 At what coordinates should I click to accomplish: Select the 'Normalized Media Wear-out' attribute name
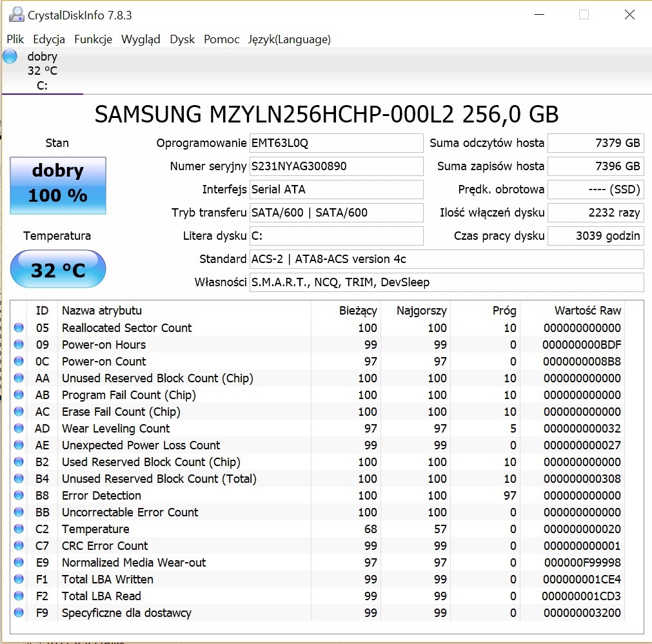133,563
